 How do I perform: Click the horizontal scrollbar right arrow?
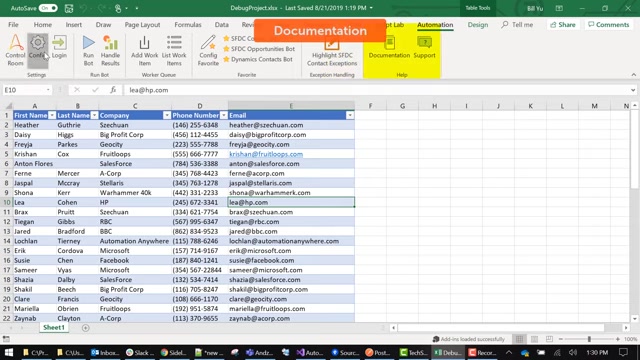626,327
